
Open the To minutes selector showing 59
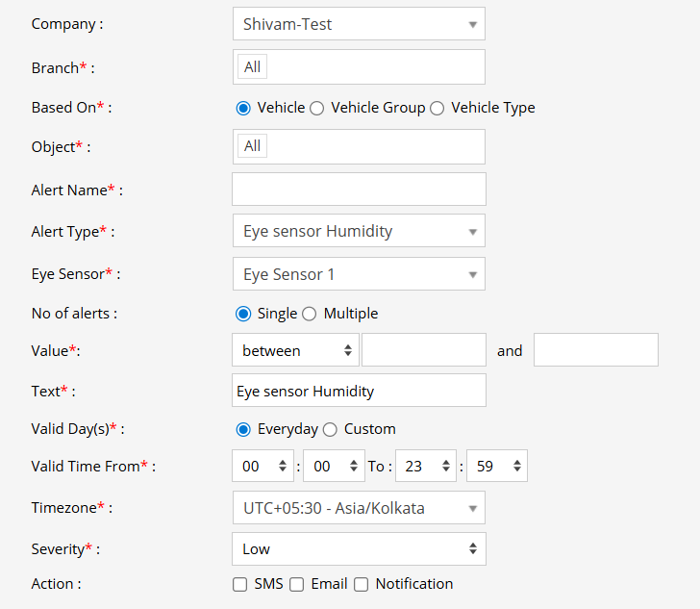497,467
